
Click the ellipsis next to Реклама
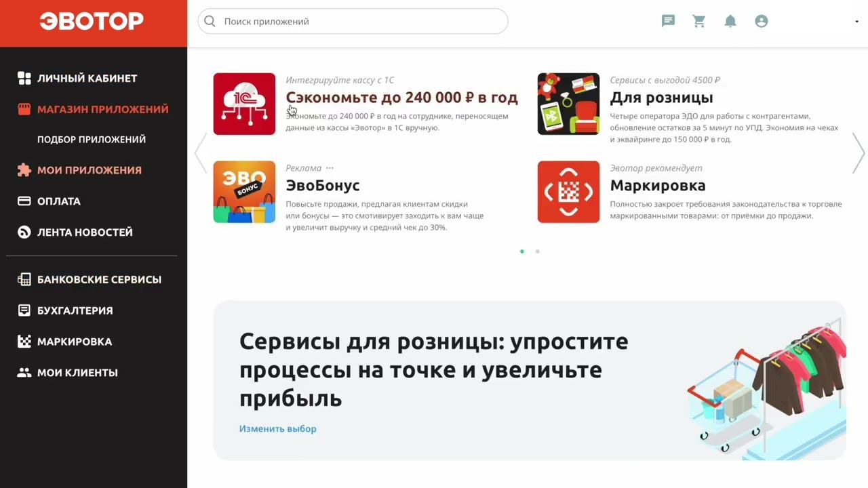tap(330, 168)
